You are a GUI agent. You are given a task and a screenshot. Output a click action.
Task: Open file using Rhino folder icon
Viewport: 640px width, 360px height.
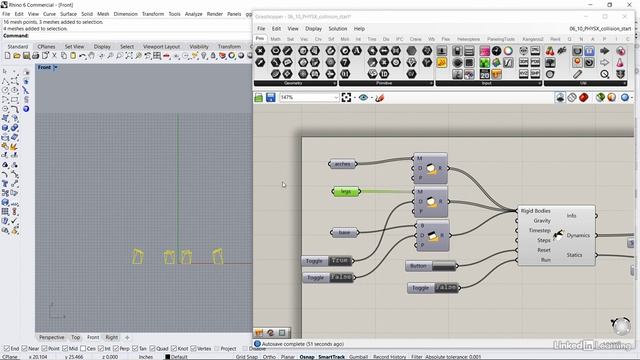point(17,56)
